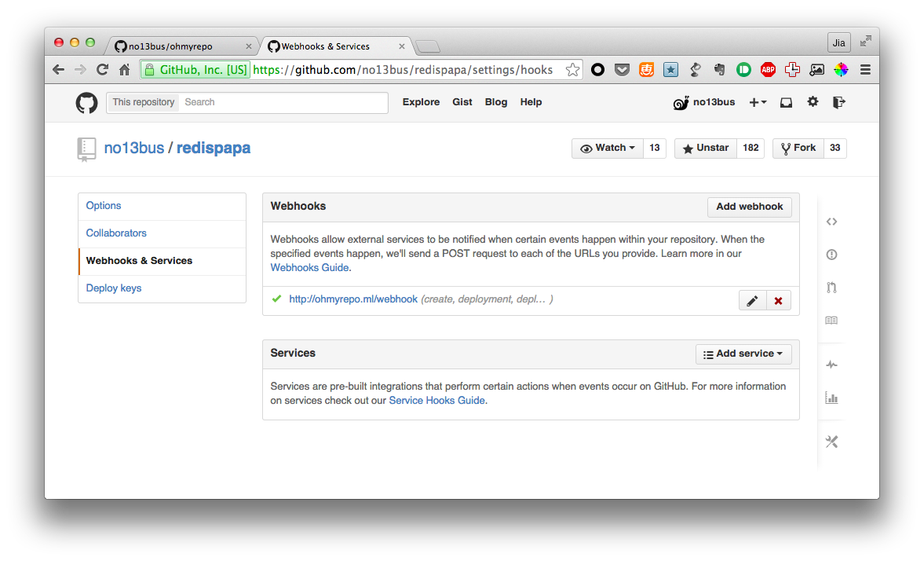Open the Issues icon in right sidebar
924x561 pixels.
831,255
